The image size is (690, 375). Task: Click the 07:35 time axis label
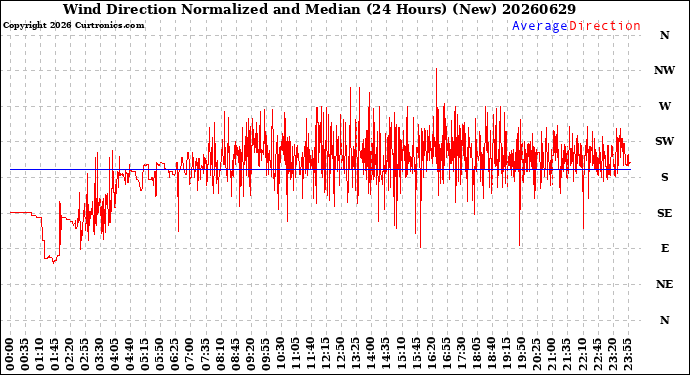(x=205, y=354)
